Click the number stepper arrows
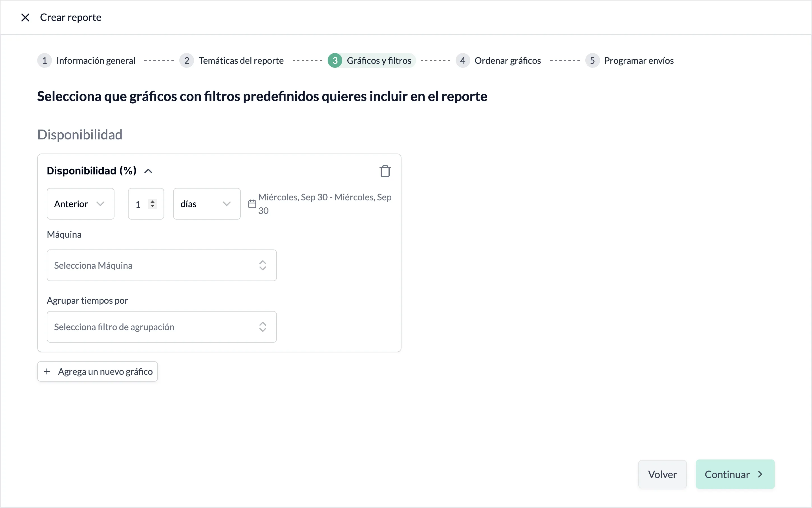812x508 pixels. [152, 203]
